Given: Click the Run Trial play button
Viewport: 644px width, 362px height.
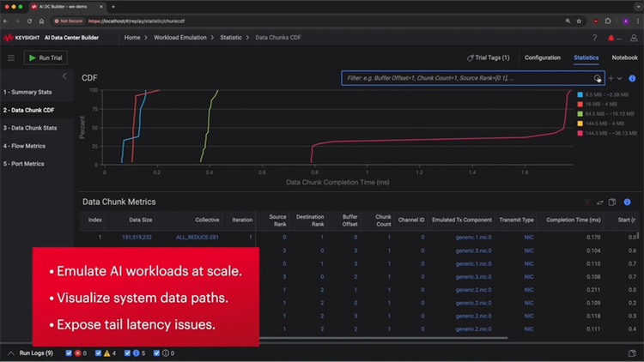Looking at the screenshot, I should pyautogui.click(x=46, y=57).
